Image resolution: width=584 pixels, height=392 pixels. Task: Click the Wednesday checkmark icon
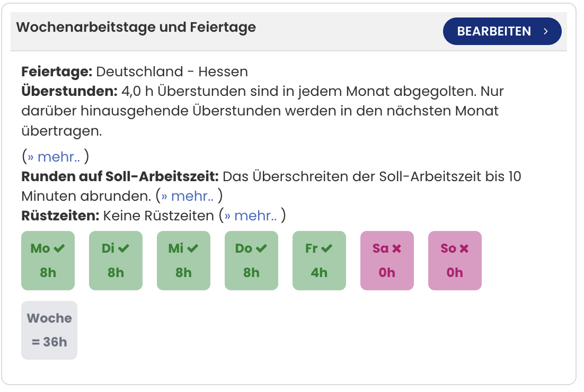192,248
